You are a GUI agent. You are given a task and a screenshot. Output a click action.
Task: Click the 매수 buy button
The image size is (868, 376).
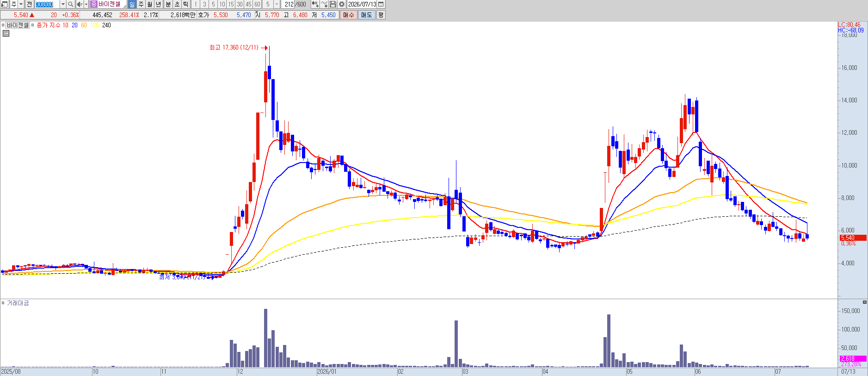pyautogui.click(x=348, y=15)
